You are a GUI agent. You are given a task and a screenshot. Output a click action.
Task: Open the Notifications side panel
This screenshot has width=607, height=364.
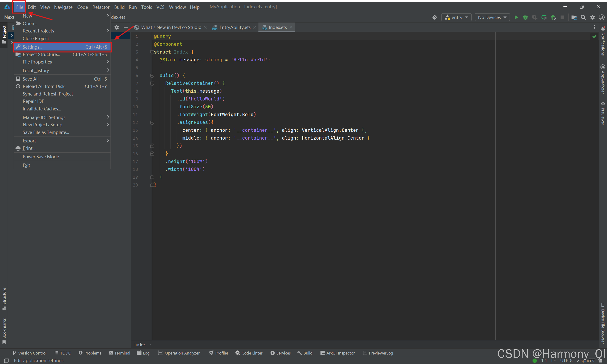(603, 41)
